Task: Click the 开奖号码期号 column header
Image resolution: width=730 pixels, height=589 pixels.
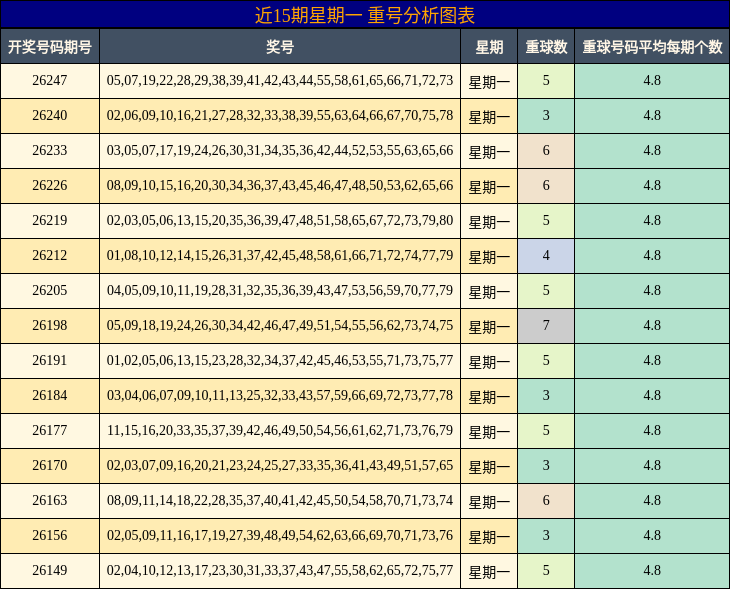Action: pyautogui.click(x=50, y=47)
